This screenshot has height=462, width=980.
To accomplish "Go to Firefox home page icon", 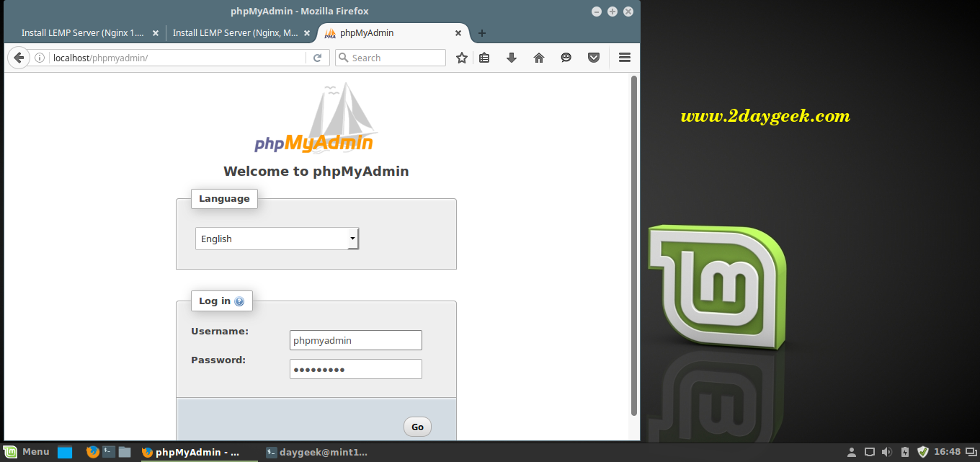I will pos(539,58).
